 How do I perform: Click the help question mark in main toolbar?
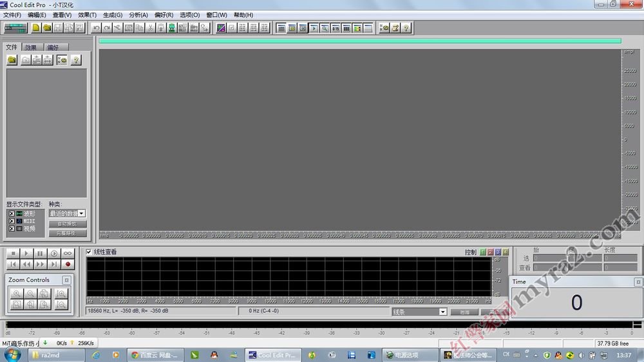tap(406, 28)
